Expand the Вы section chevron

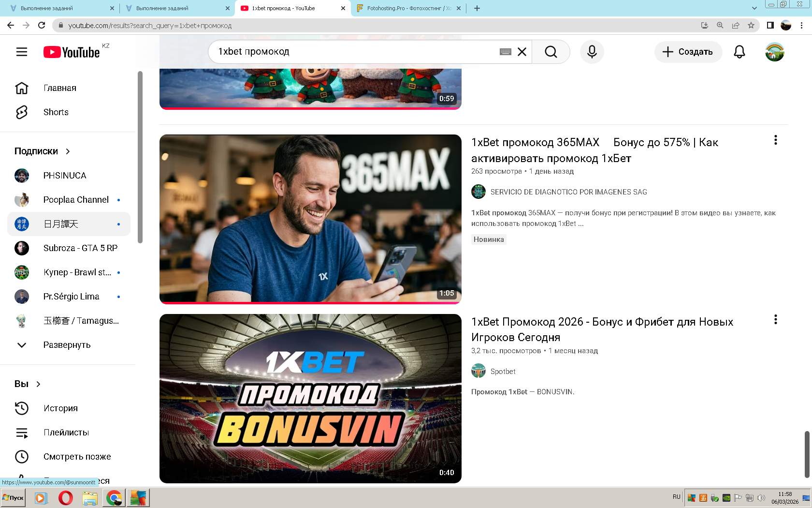pos(38,384)
